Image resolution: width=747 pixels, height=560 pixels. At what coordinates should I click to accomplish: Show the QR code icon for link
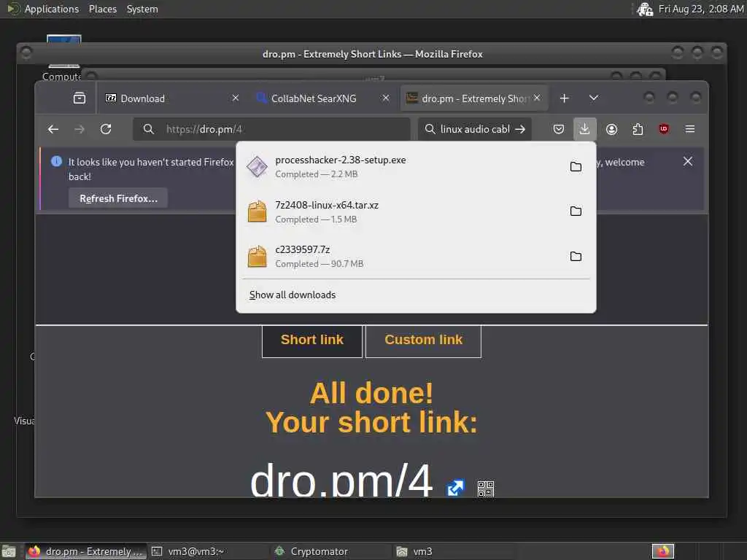tap(486, 489)
